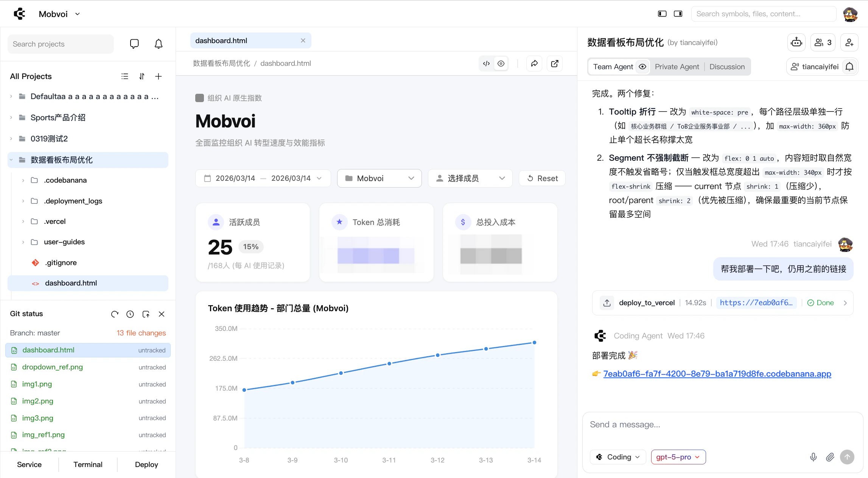Switch to the Private Agent tab
The height and width of the screenshot is (478, 868).
coord(677,67)
